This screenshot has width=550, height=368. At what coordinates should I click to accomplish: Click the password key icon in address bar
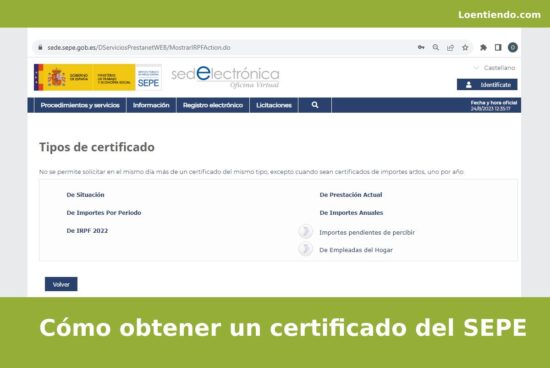coord(421,47)
